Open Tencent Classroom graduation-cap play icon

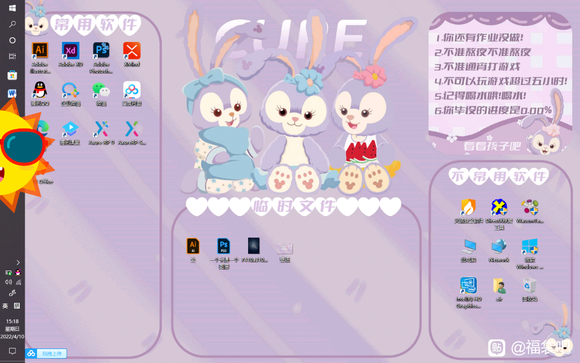[70, 129]
